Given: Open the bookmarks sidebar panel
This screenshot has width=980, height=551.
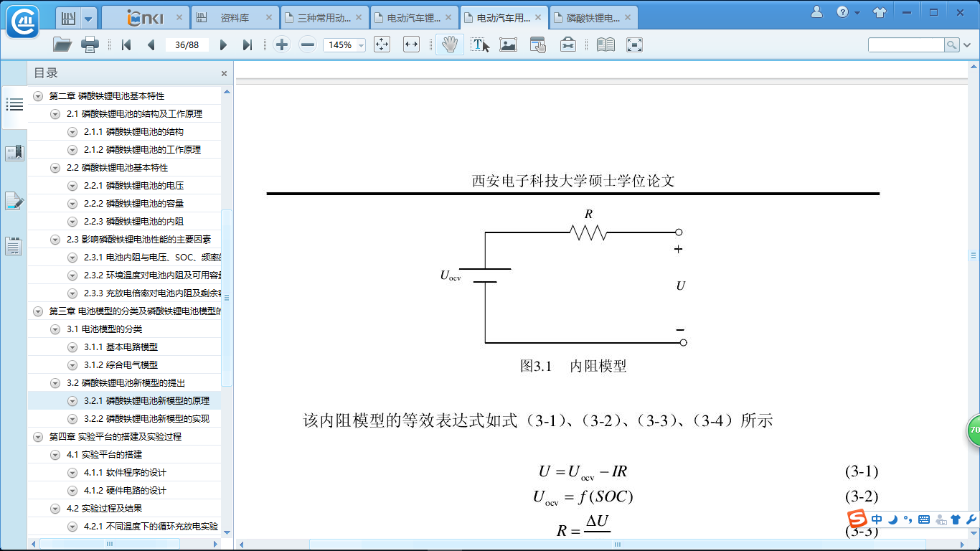Looking at the screenshot, I should (14, 153).
